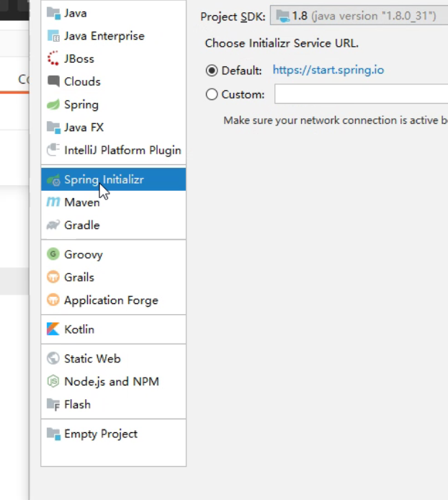Click the orange Grails icon
Viewport: 448px width, 500px height.
(53, 277)
